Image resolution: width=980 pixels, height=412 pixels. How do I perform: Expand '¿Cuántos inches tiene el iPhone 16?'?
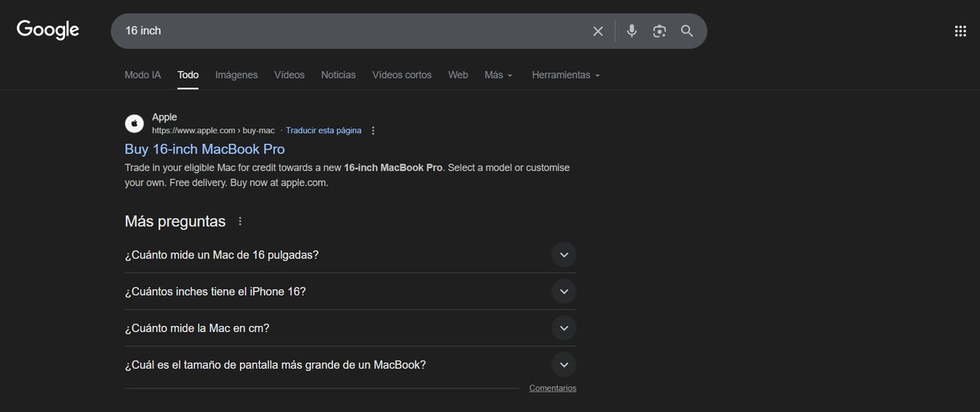tap(350, 291)
